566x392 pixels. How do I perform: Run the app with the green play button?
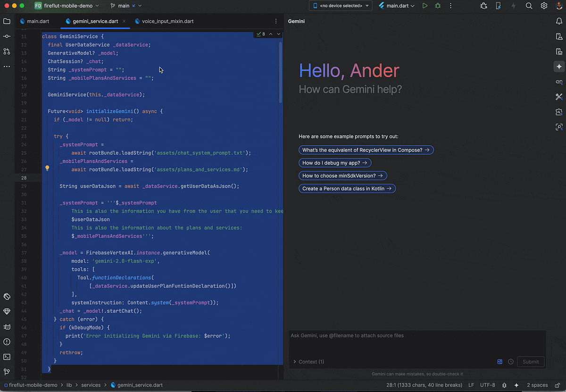click(425, 6)
